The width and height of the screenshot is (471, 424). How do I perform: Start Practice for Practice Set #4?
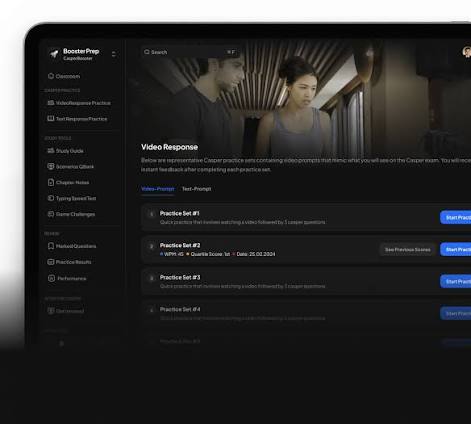[456, 314]
